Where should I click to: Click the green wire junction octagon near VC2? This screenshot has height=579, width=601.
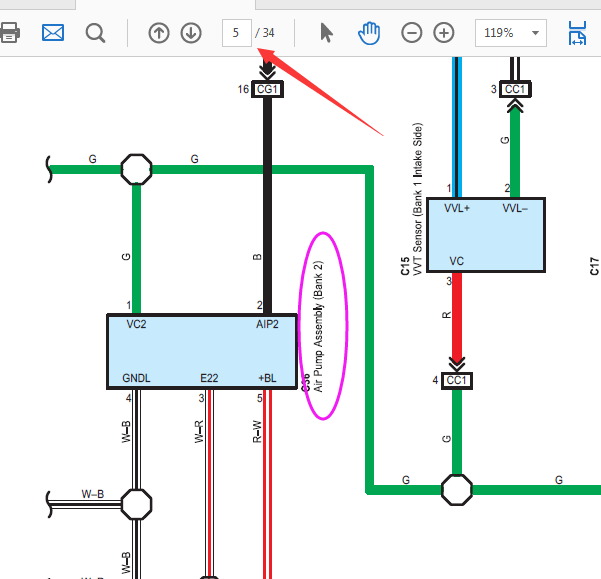pyautogui.click(x=136, y=169)
